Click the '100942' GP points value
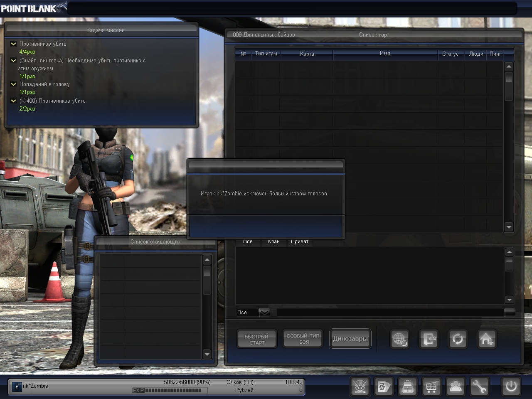Screen dimensions: 532x399 pyautogui.click(x=294, y=382)
